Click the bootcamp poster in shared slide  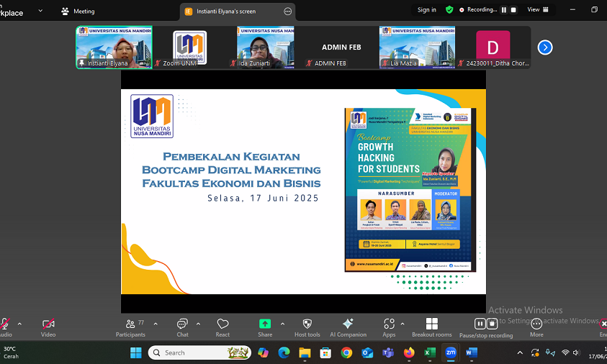[x=410, y=190]
